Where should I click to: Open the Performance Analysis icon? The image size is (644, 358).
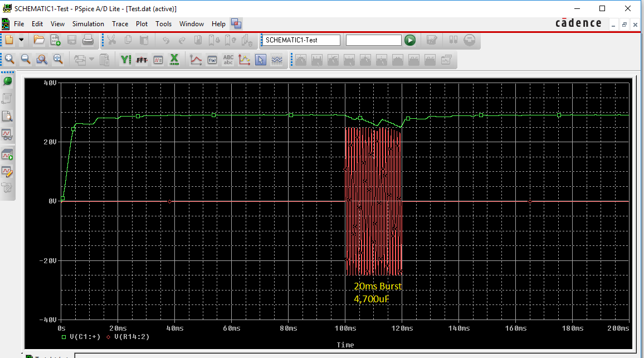point(158,60)
